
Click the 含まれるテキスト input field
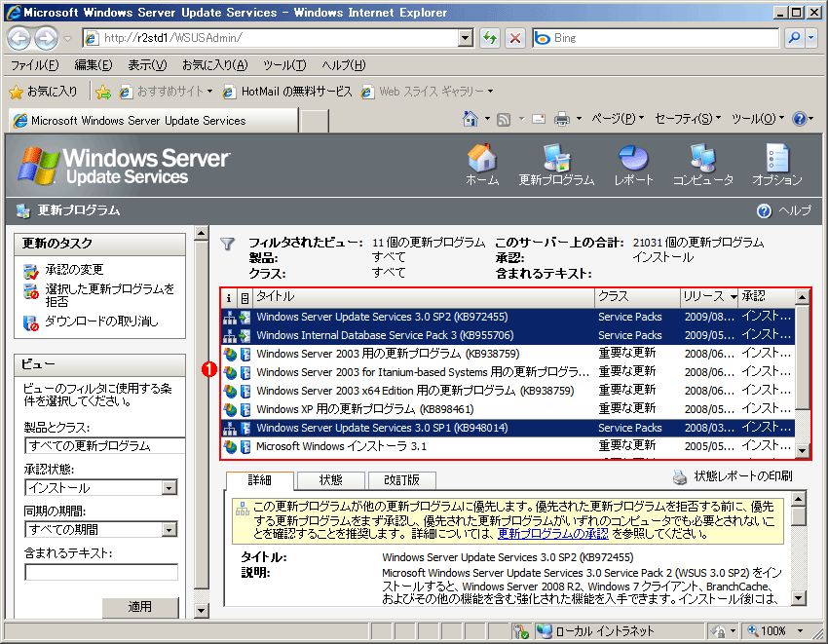point(101,572)
